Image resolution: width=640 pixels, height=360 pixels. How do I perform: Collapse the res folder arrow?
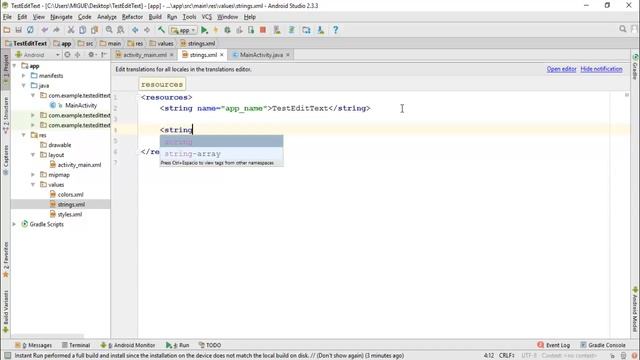click(x=24, y=135)
